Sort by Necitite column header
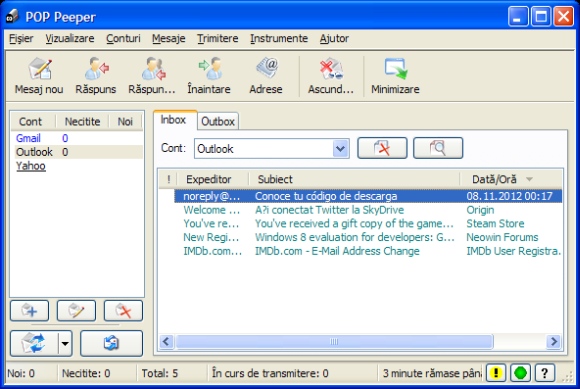The width and height of the screenshot is (580, 389). point(82,122)
